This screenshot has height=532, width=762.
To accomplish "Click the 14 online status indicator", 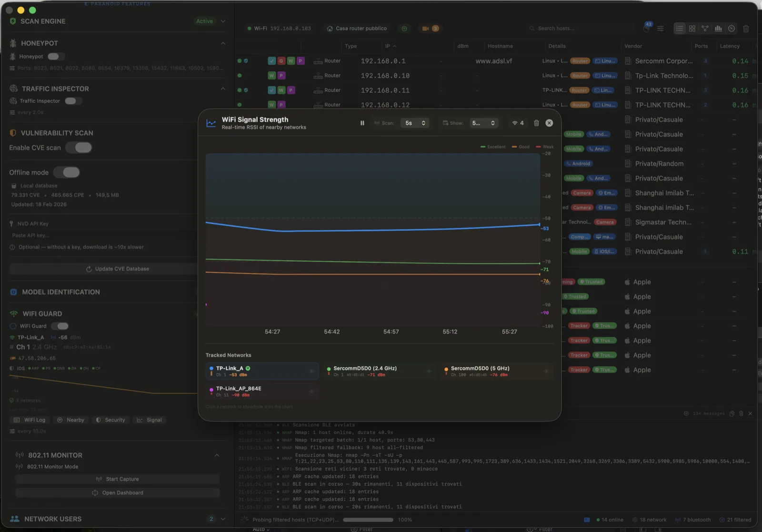I will tap(610, 520).
